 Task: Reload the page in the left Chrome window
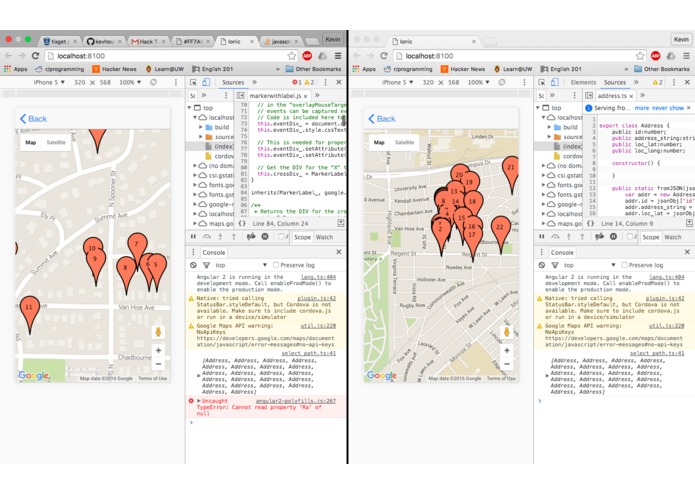pyautogui.click(x=35, y=56)
